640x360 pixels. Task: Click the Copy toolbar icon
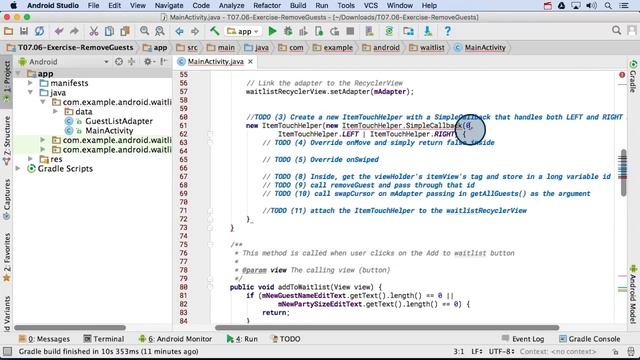109,31
